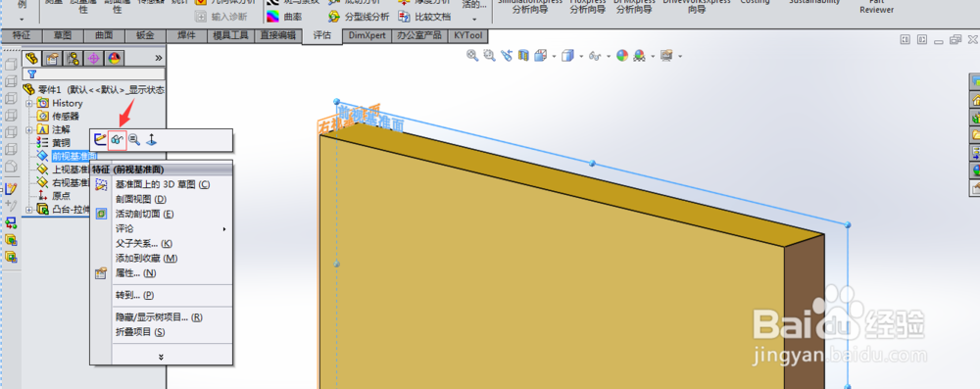Toggle Section View in the view toolbar
Image resolution: width=980 pixels, height=389 pixels.
523,56
